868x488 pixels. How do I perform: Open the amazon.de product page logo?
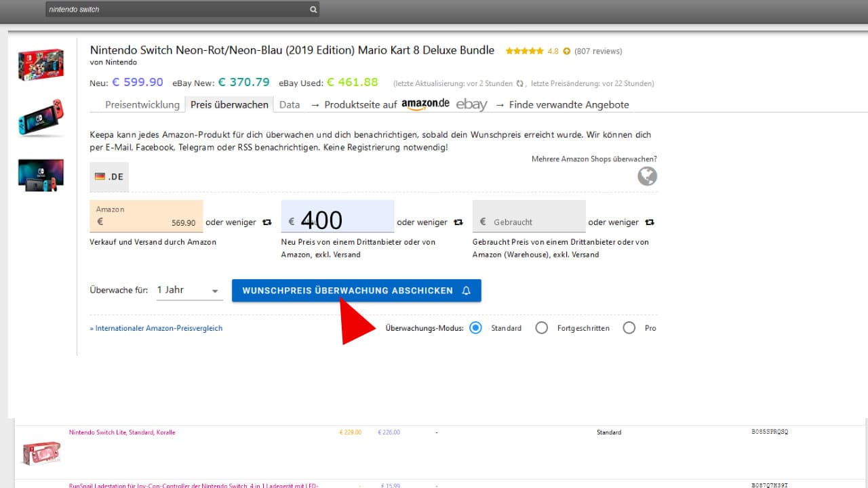click(425, 104)
